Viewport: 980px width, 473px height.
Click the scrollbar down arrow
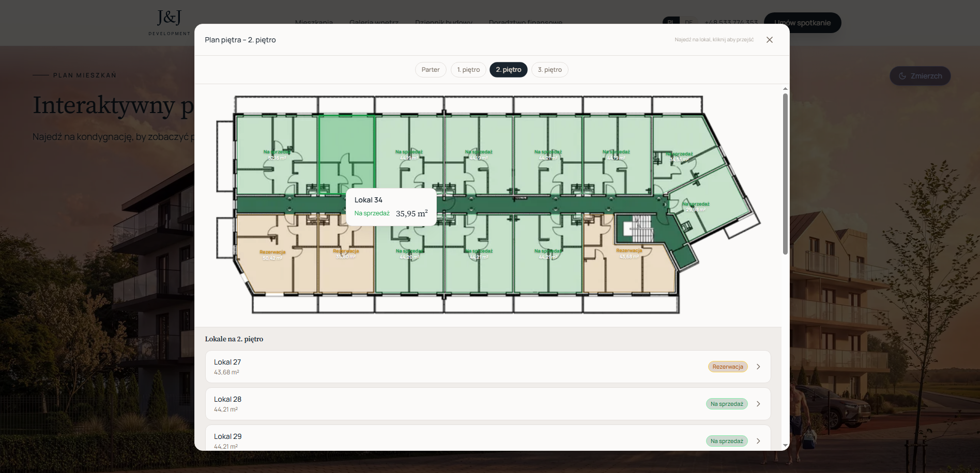[x=785, y=446]
